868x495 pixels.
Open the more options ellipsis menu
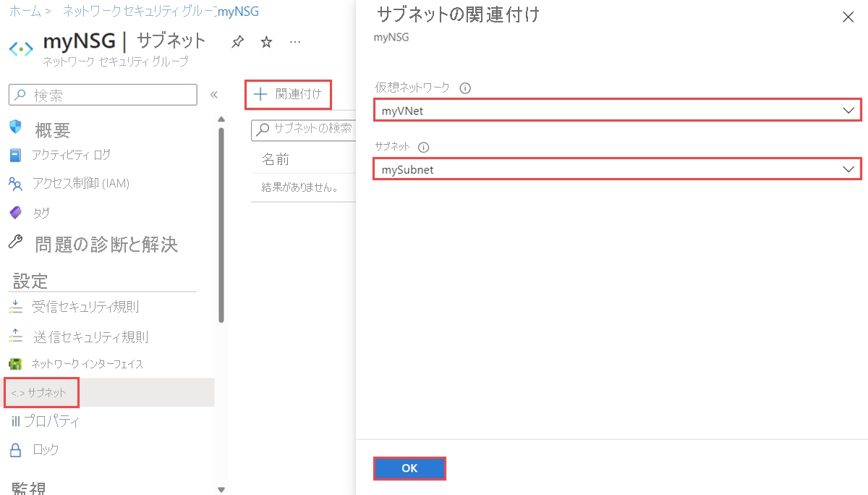pos(294,43)
